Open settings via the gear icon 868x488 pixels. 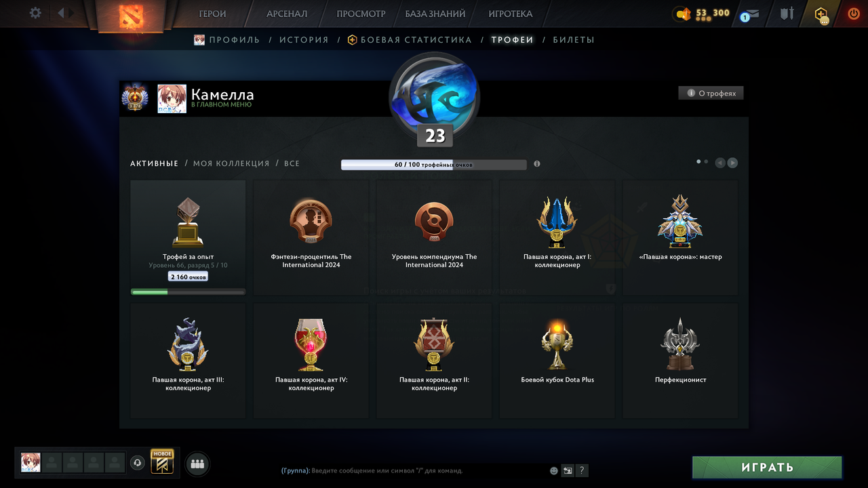click(35, 13)
